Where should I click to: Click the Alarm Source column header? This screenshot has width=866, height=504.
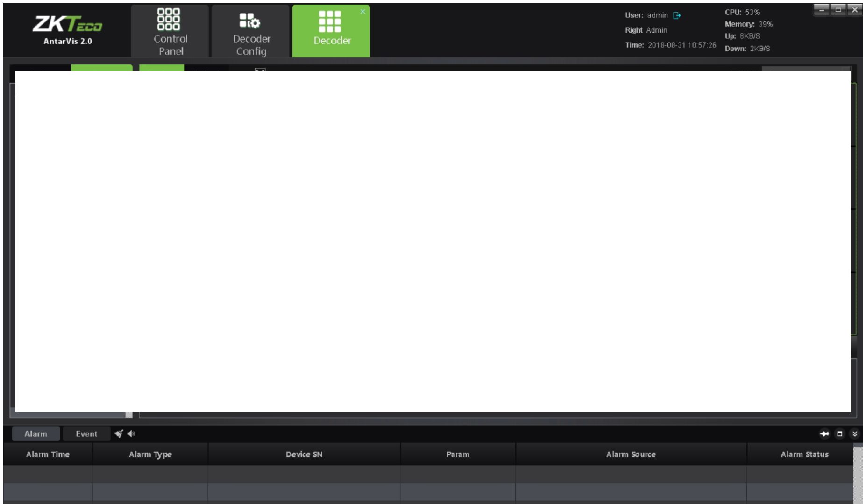click(631, 454)
